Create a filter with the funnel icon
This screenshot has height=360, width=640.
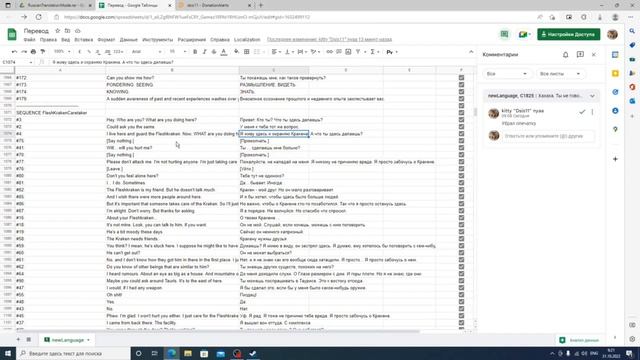point(358,52)
